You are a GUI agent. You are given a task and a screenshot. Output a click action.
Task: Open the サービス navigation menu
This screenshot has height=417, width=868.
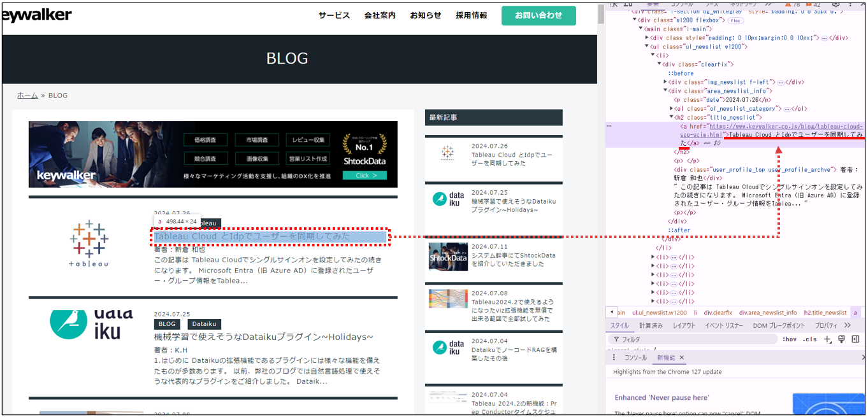coord(335,15)
